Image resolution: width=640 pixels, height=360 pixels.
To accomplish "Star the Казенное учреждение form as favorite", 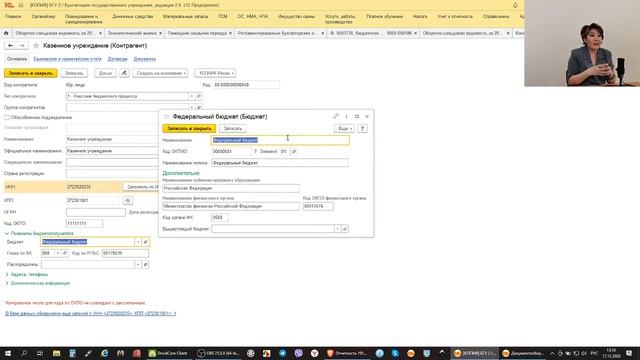I will coord(36,46).
